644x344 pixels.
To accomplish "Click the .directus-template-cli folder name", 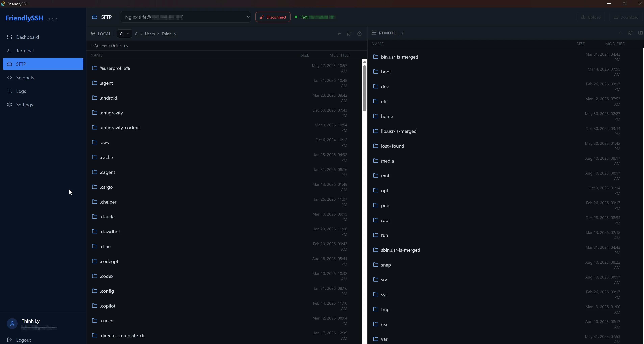I will [122, 336].
